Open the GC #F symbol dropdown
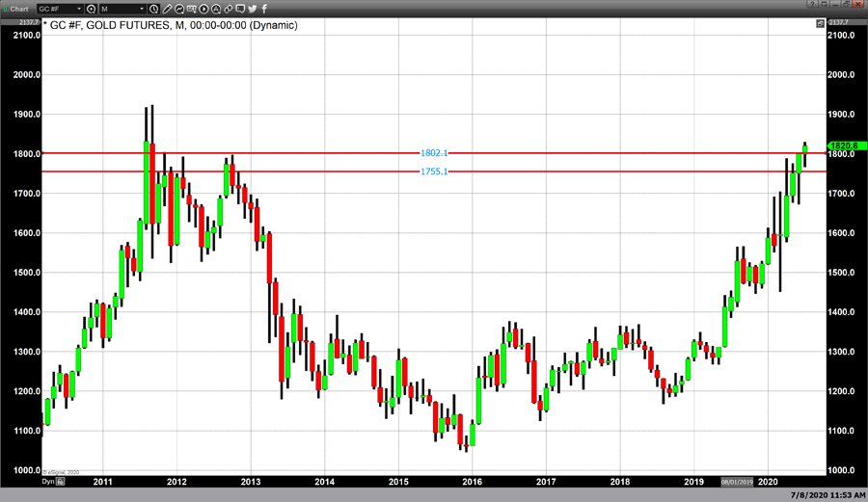Image resolution: width=868 pixels, height=502 pixels. 79,9
